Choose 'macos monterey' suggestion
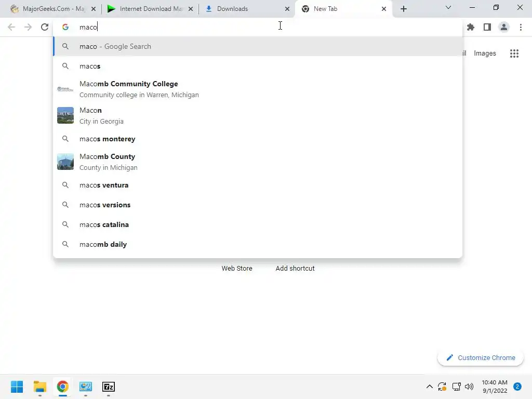The height and width of the screenshot is (399, 532). (258, 139)
